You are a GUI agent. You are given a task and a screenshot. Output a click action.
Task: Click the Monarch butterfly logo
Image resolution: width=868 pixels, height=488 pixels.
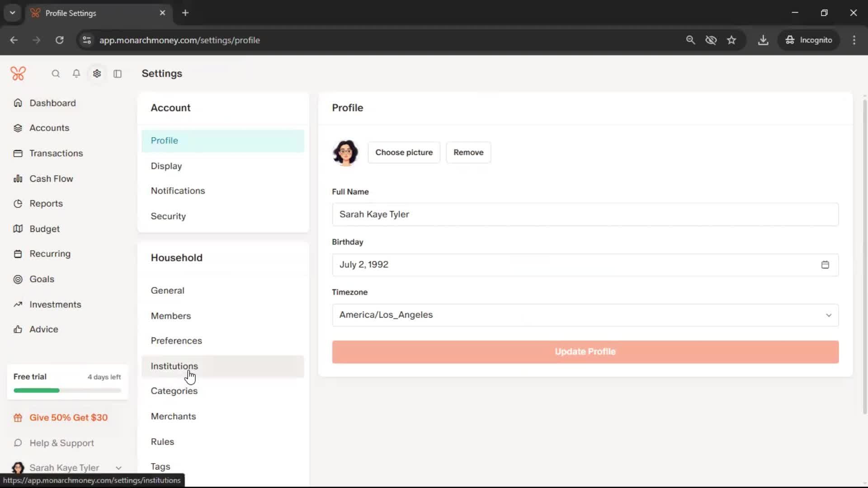pos(18,73)
